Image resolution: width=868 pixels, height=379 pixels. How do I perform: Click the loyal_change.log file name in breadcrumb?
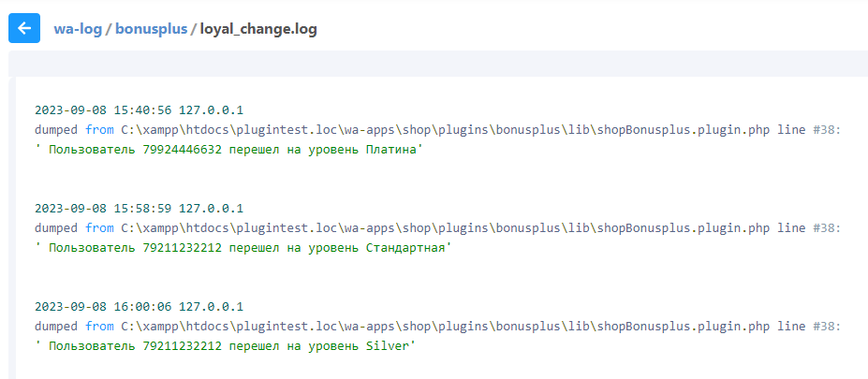click(x=258, y=29)
